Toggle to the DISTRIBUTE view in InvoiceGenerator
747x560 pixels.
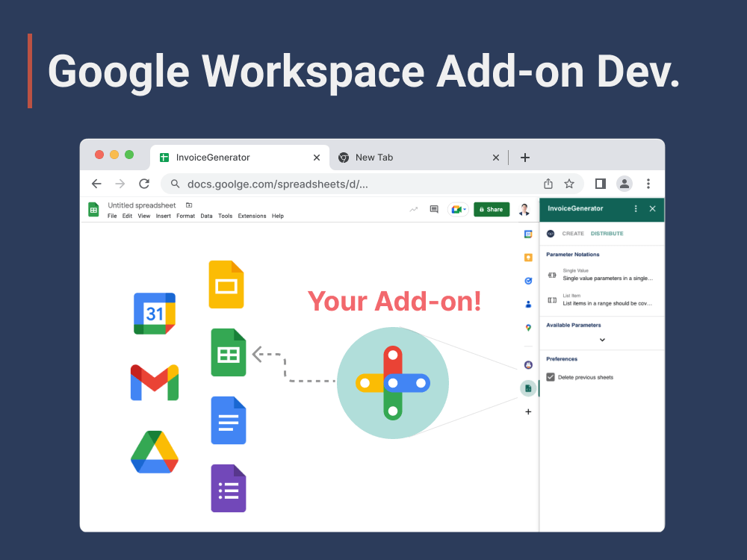click(607, 233)
